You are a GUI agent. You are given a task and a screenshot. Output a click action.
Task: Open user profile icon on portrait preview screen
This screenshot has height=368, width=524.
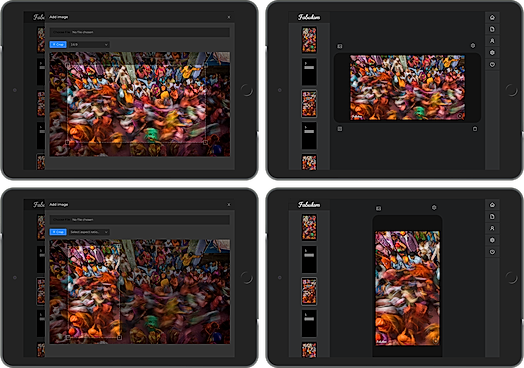pos(492,228)
